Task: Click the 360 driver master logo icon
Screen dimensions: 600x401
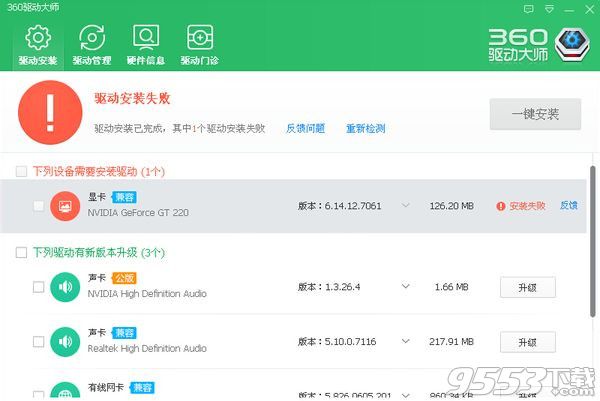Action: (x=572, y=45)
